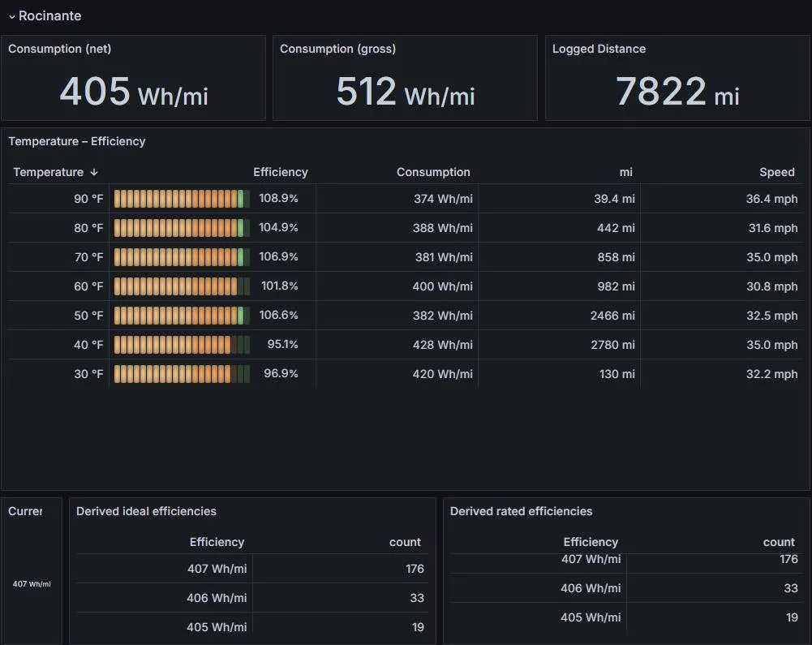Open Consumption (gross) panel title

click(x=337, y=49)
